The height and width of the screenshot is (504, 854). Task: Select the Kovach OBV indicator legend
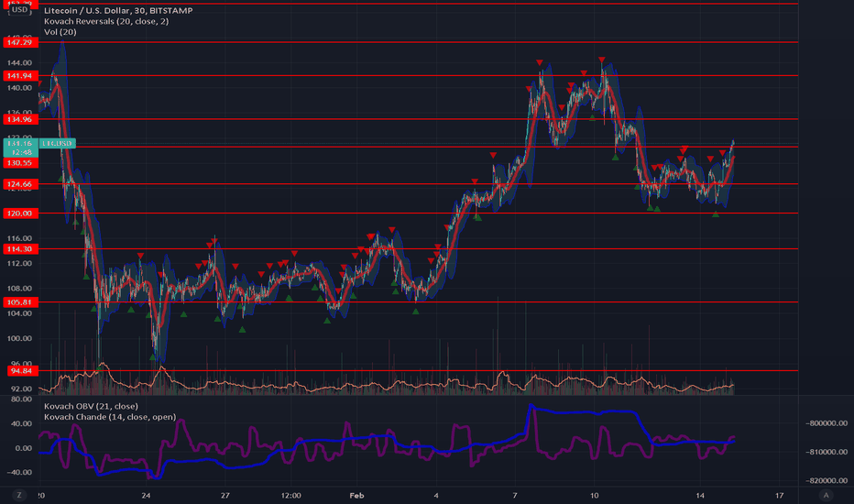(91, 406)
